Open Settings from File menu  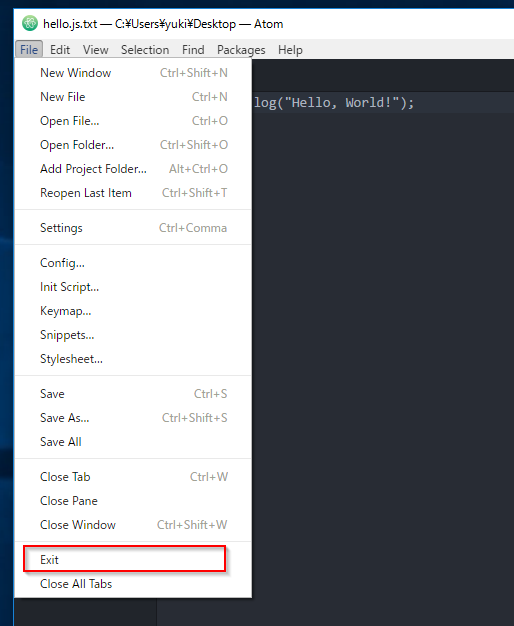[133, 228]
